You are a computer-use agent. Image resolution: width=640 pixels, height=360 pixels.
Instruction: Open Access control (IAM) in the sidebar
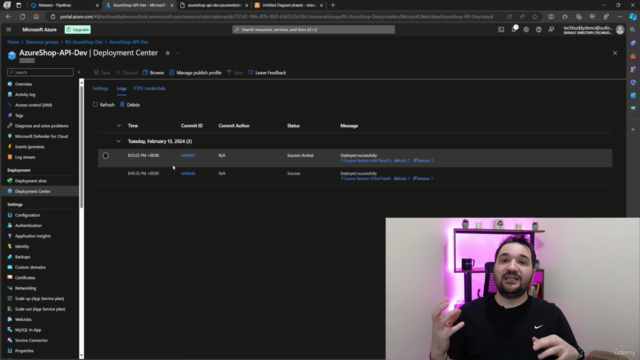coord(33,105)
